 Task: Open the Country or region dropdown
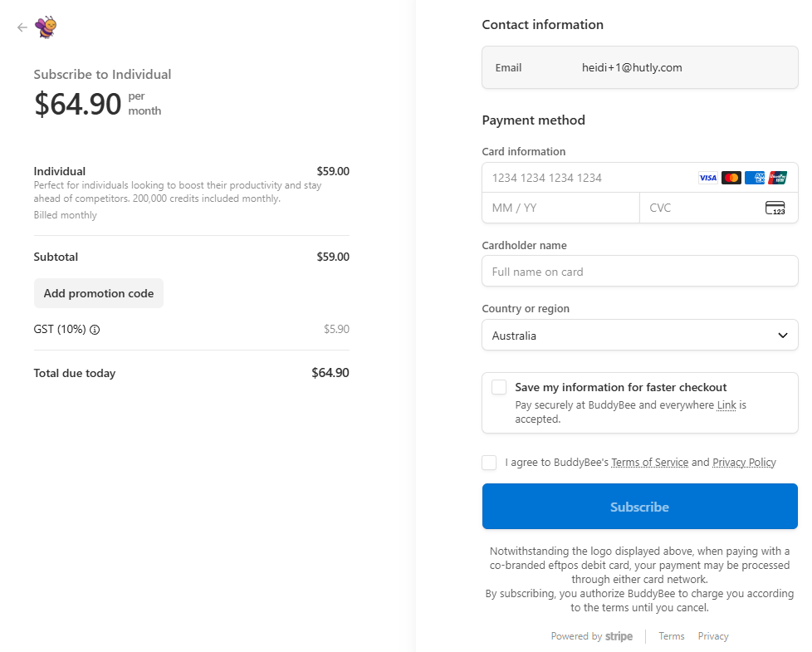click(639, 336)
